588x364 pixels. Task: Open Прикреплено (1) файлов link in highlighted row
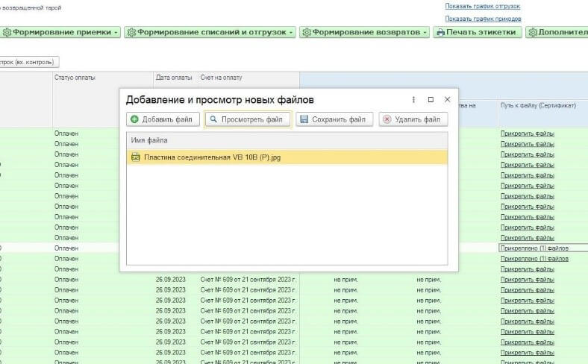534,248
